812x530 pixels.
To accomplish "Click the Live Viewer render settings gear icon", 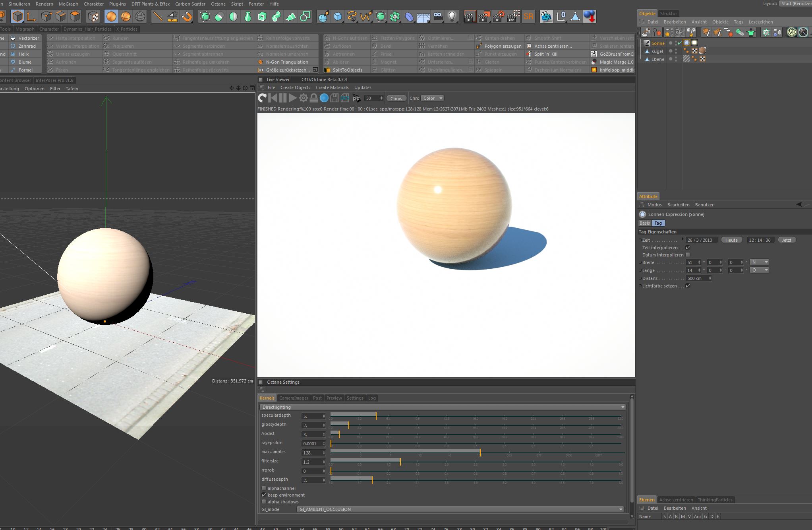I will 304,98.
